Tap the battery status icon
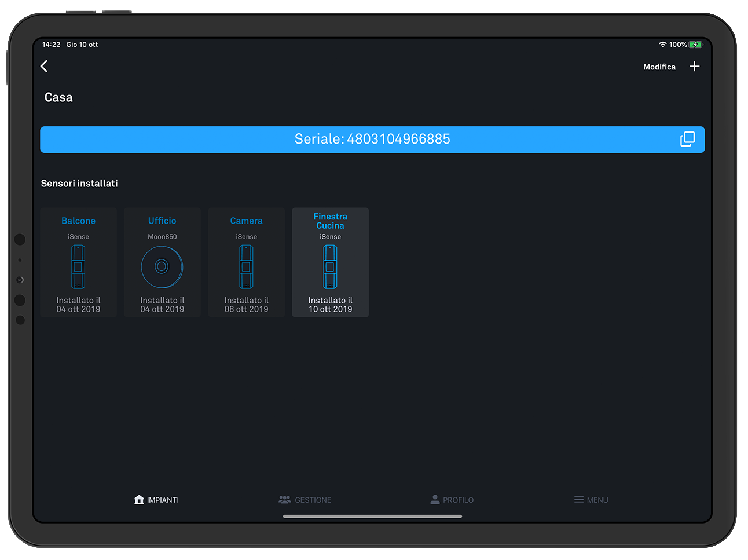Viewport: 748px width, 560px height. pyautogui.click(x=696, y=45)
